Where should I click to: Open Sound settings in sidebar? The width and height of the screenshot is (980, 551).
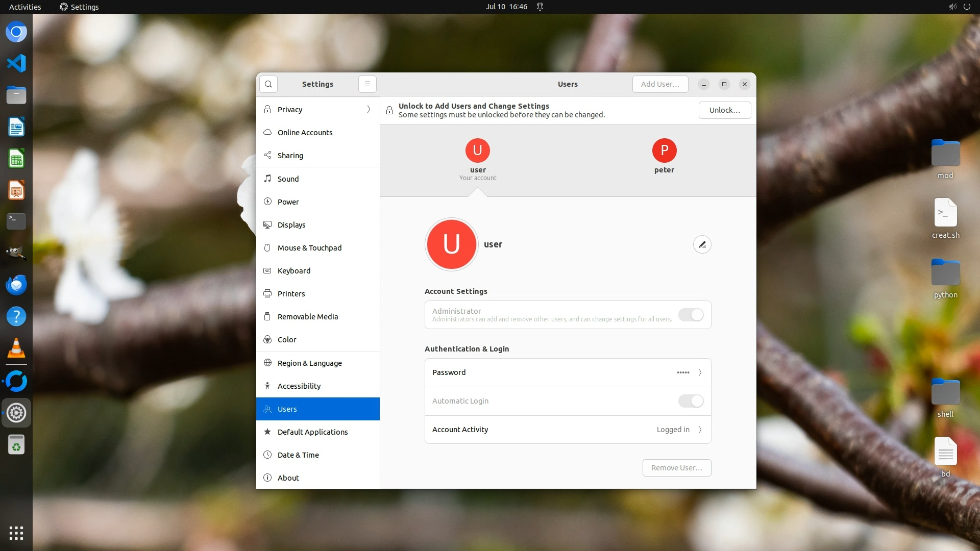click(288, 179)
